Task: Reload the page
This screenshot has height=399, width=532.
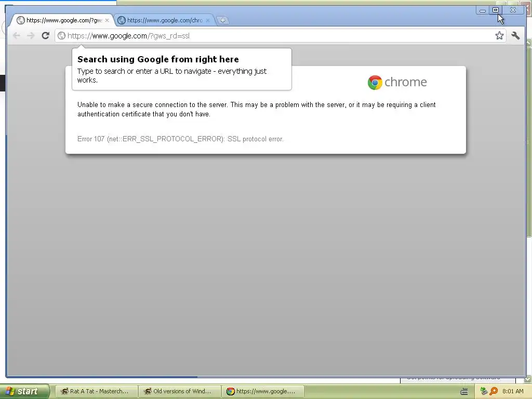Action: coord(46,35)
